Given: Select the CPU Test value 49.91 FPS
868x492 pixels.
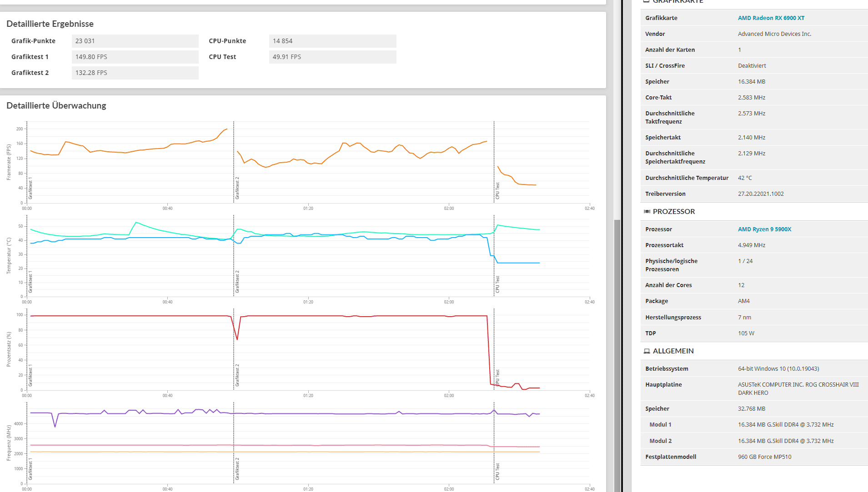Looking at the screenshot, I should pos(332,57).
